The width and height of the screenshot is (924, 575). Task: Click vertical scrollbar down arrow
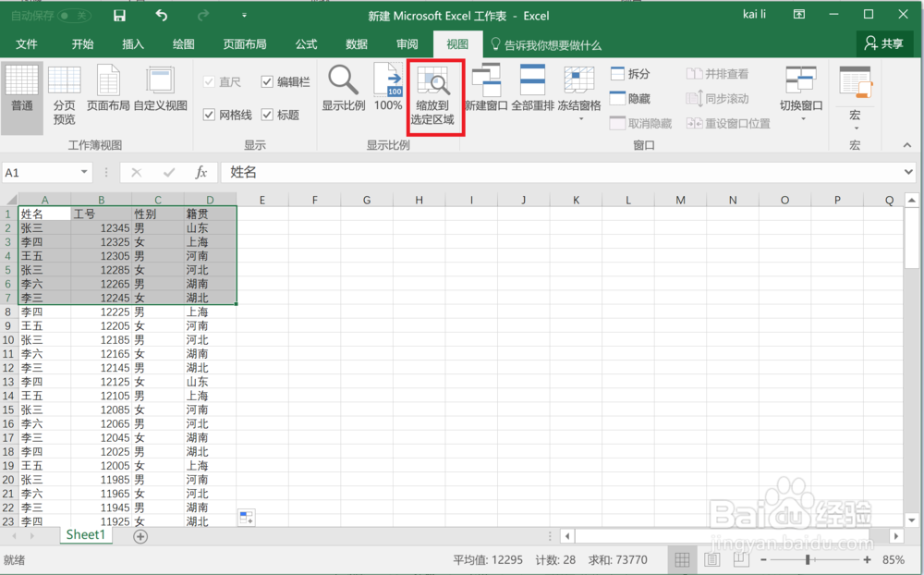912,520
